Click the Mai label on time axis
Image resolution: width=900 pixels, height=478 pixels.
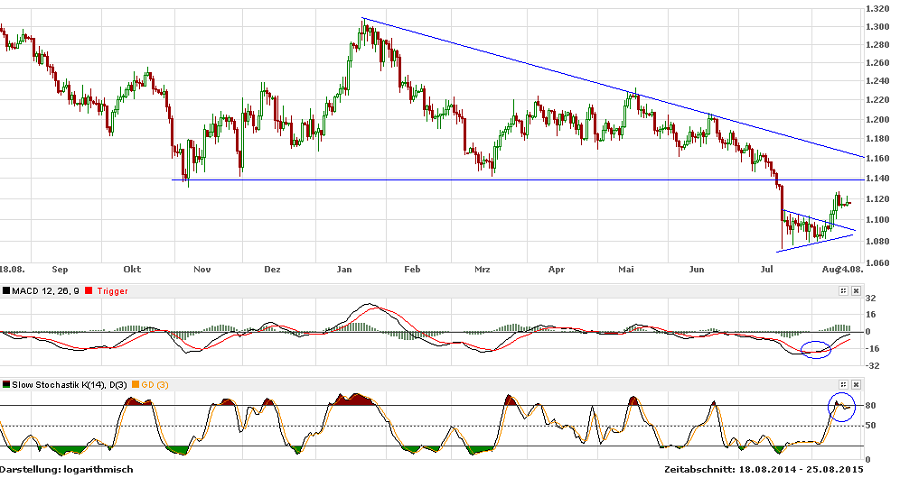point(627,269)
